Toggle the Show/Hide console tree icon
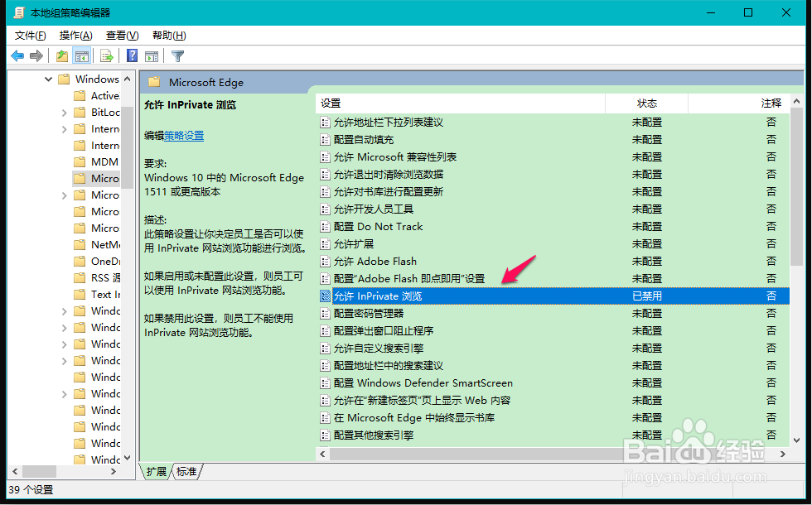Screen dimensions: 812x505 tap(81, 56)
